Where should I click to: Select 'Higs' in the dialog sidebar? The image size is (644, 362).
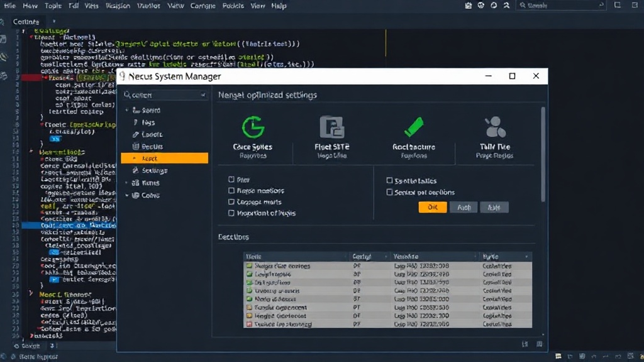pos(148,123)
